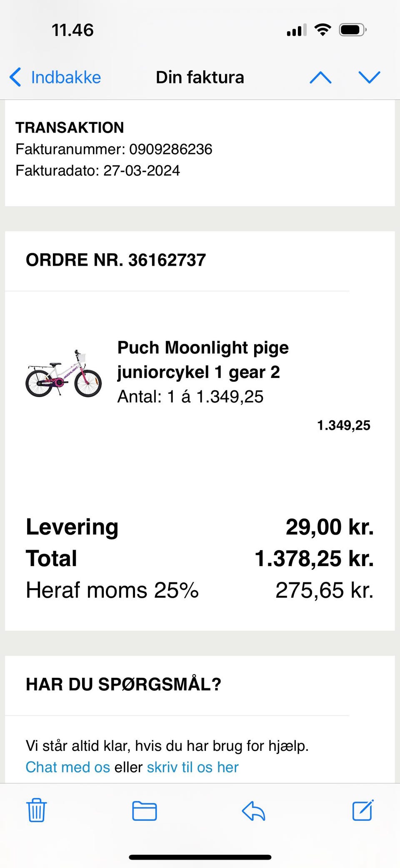The height and width of the screenshot is (868, 400).
Task: Tap the trash icon to delete email
Action: coord(37,810)
